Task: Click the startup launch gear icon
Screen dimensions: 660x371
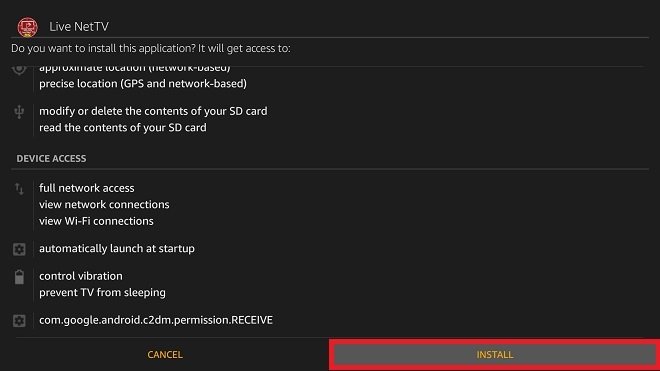Action: tap(19, 249)
